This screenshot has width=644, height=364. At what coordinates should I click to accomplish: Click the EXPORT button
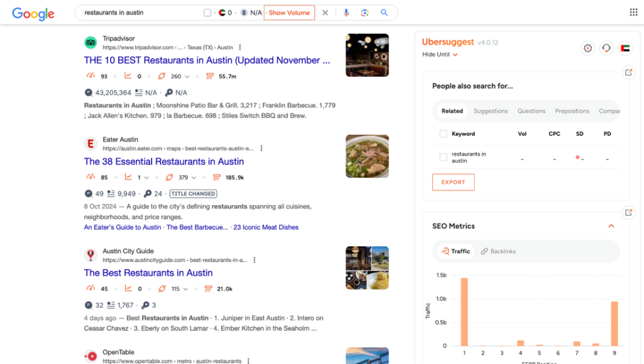pyautogui.click(x=453, y=182)
